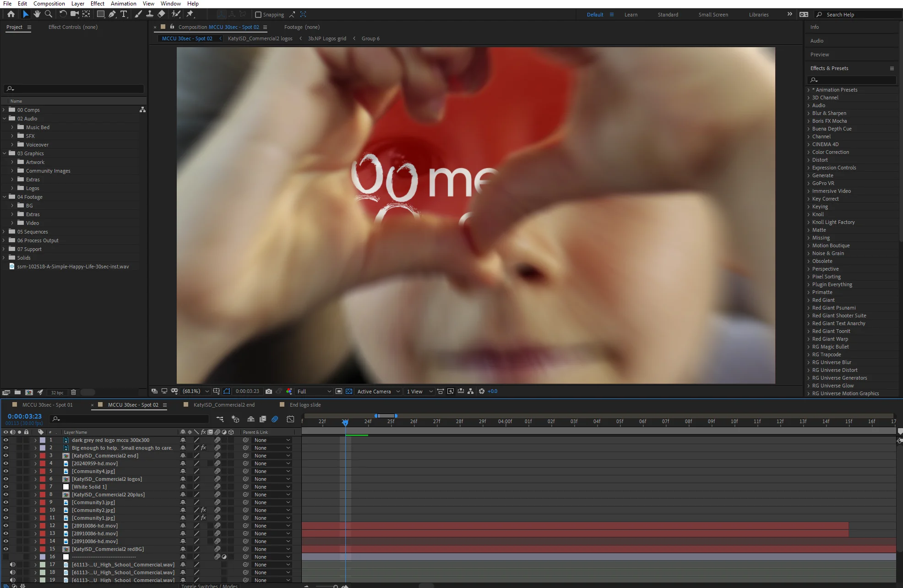Open the Graph Editor icon
903x588 pixels.
290,419
